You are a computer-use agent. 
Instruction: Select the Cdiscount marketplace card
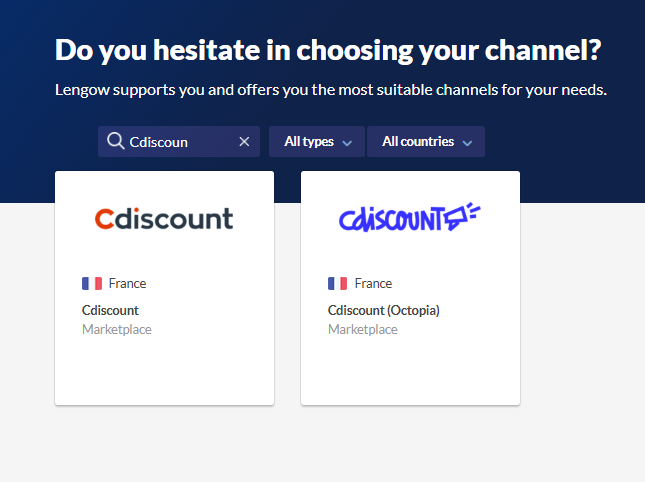pyautogui.click(x=165, y=288)
